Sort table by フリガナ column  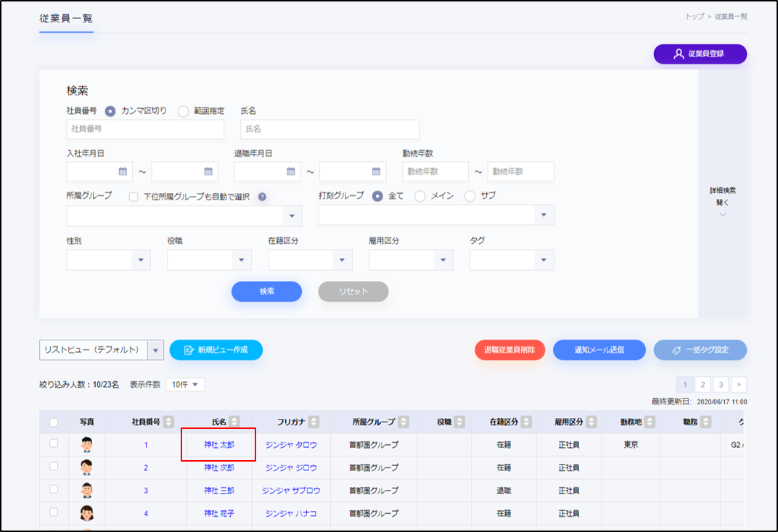[x=314, y=422]
